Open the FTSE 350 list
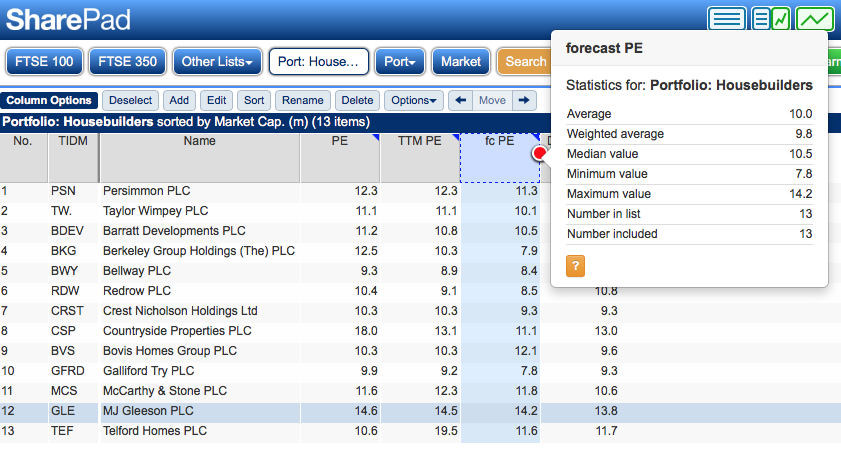The width and height of the screenshot is (841, 450). 128,62
